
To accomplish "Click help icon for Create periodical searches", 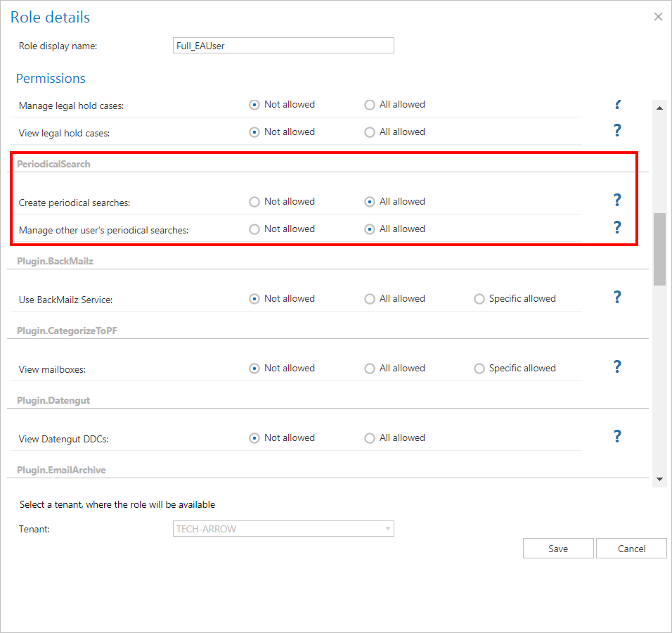I will pos(617,200).
